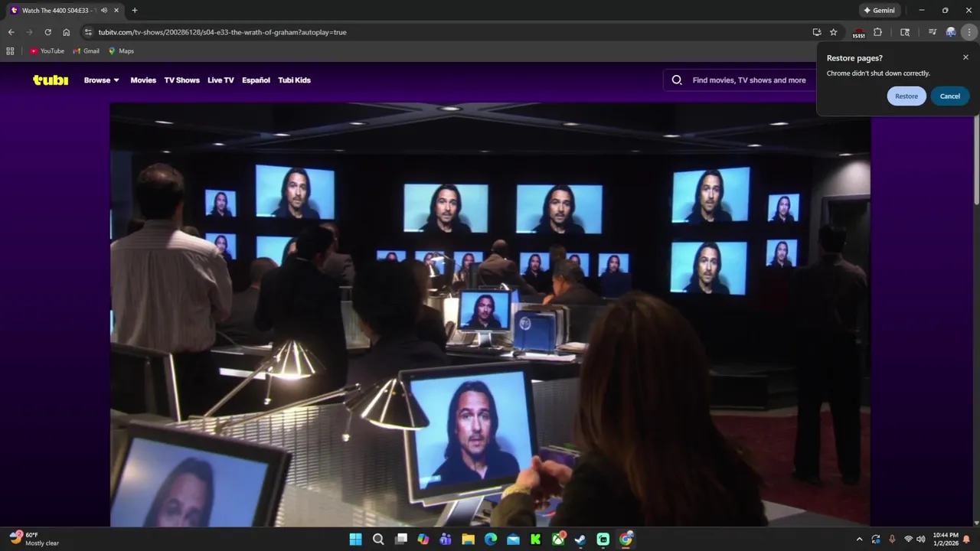This screenshot has width=980, height=551.
Task: Open the TV Shows section
Action: tap(181, 80)
